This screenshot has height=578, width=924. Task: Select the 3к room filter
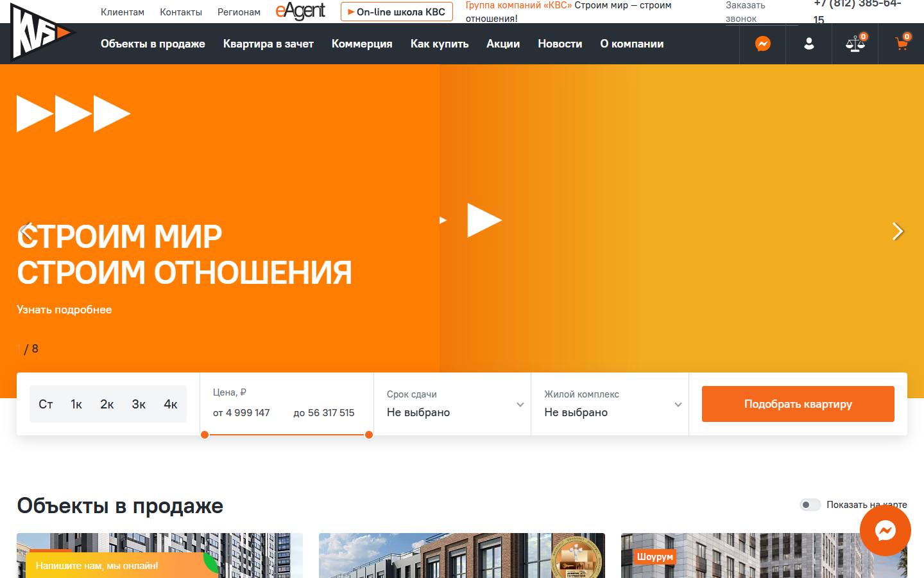click(x=139, y=404)
